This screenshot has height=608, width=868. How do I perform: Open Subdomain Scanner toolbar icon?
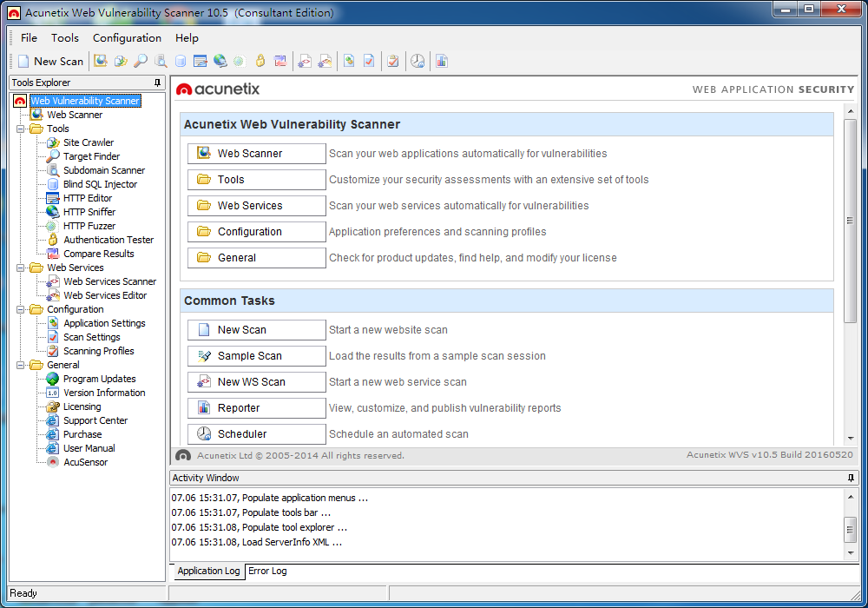pyautogui.click(x=161, y=61)
